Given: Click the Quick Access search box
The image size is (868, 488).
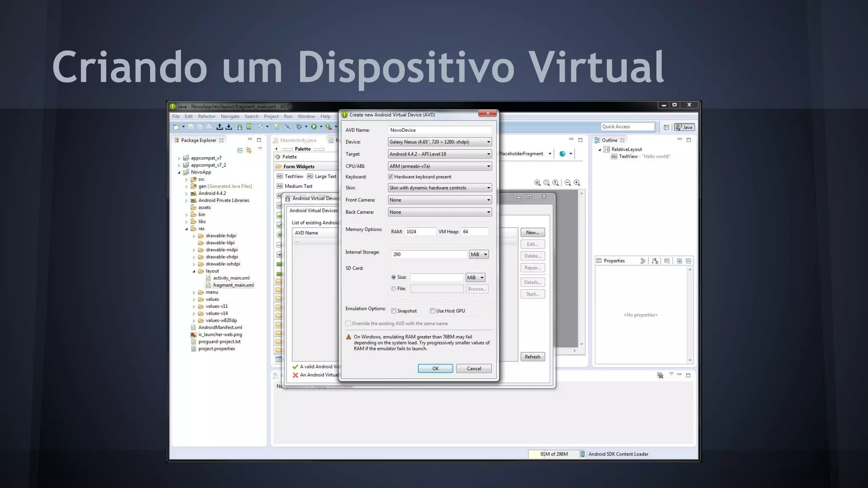Looking at the screenshot, I should pos(628,127).
